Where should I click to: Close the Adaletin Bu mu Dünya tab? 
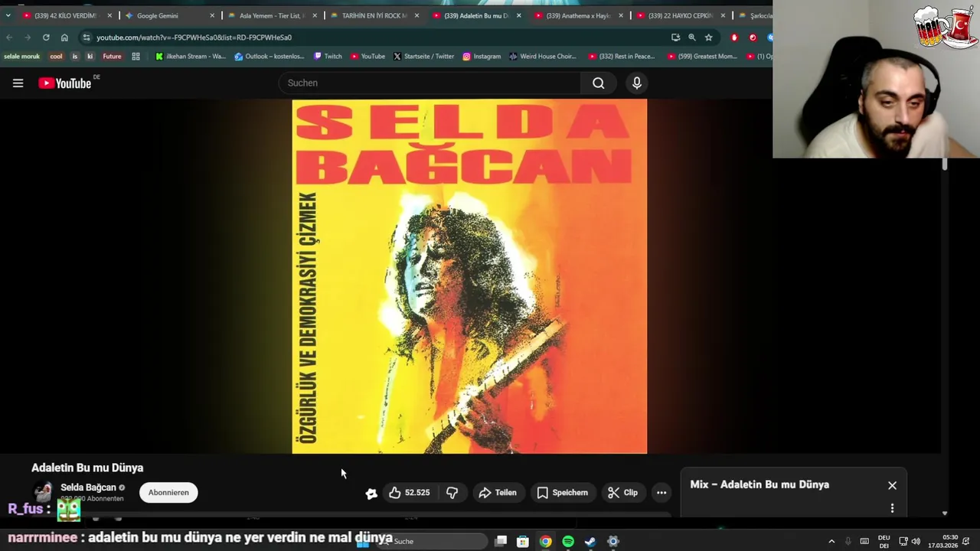[518, 15]
